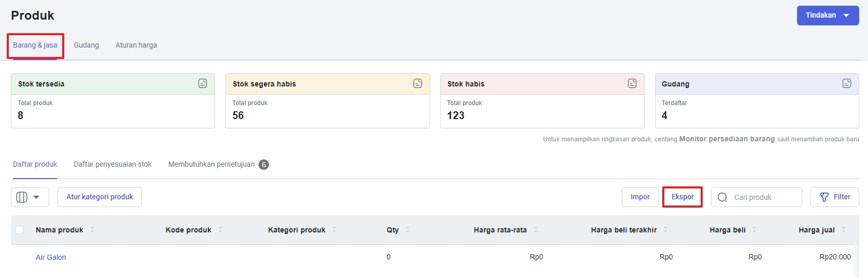Image resolution: width=868 pixels, height=278 pixels.
Task: Sort by Nama produk column arrows
Action: [x=92, y=230]
